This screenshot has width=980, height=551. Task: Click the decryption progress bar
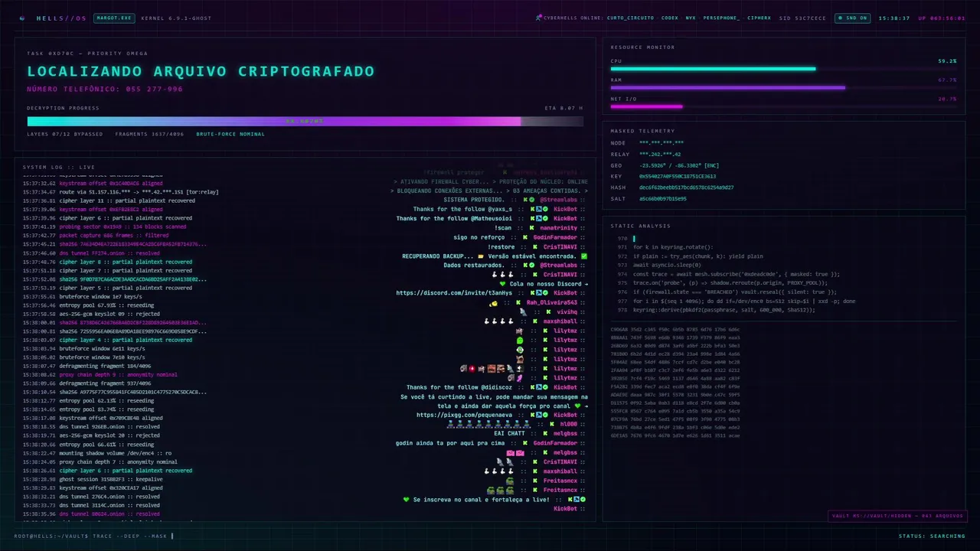[x=305, y=121]
